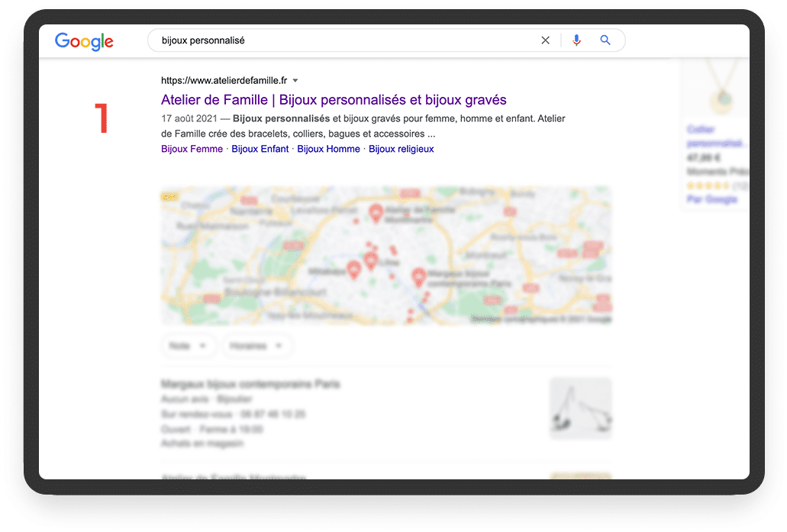The width and height of the screenshot is (787, 532).
Task: Click the Margaux bijoux contemporains map pin
Action: tap(418, 277)
